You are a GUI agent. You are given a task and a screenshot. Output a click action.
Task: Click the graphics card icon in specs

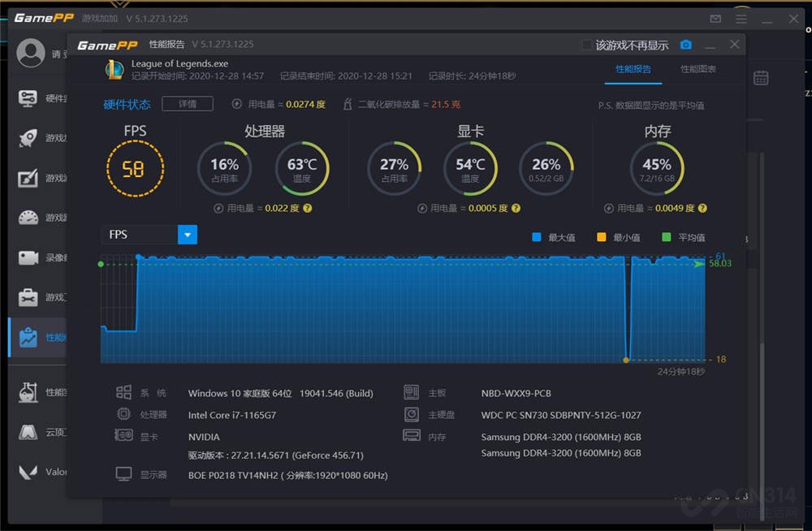coord(123,435)
